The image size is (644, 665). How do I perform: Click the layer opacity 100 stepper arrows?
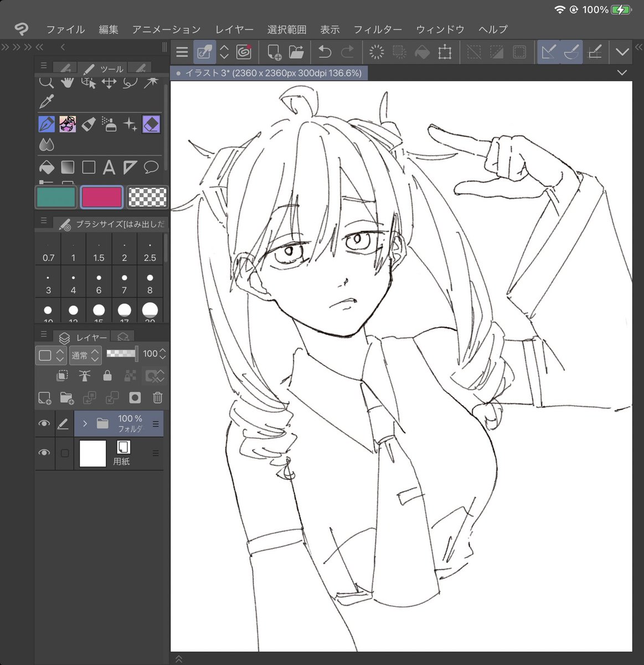(162, 354)
